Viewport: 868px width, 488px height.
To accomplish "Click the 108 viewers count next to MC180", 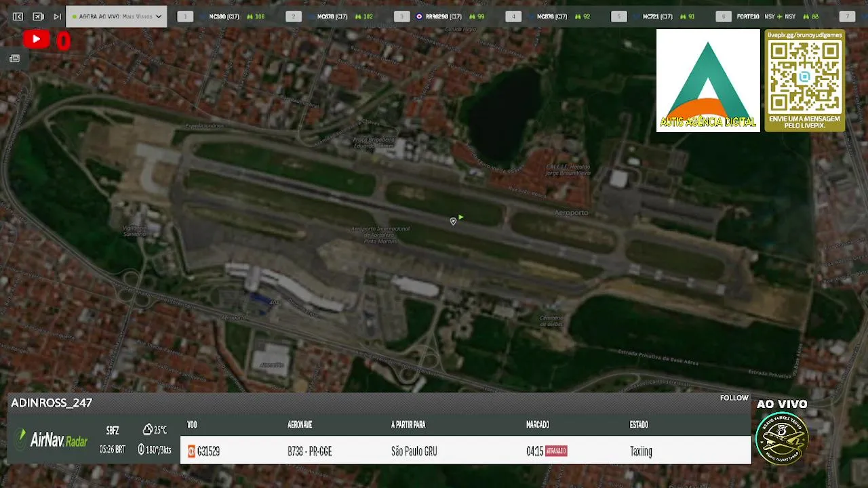I will (256, 16).
